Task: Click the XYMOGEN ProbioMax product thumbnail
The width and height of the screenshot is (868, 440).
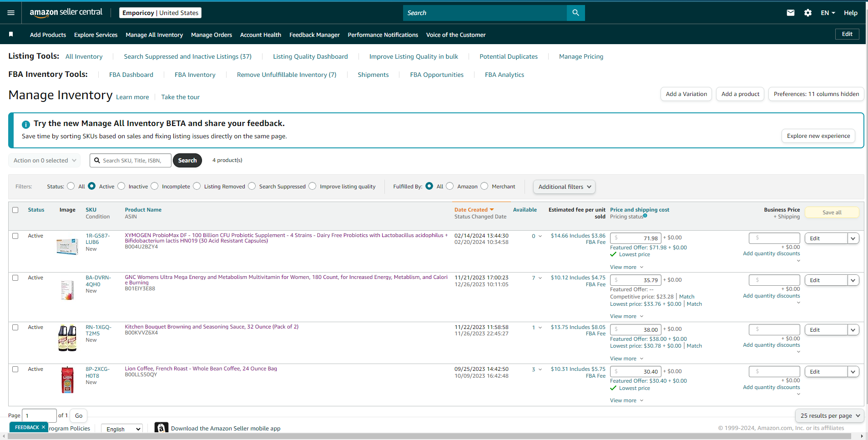Action: coord(67,246)
